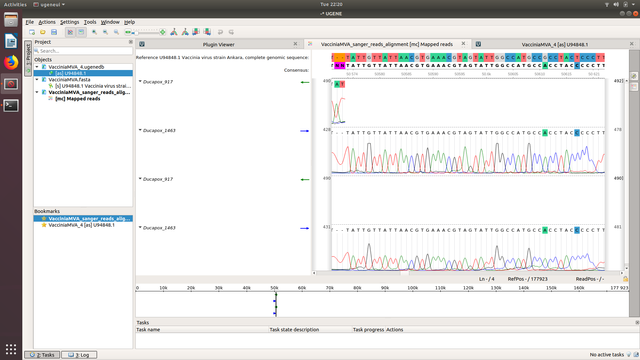This screenshot has width=640, height=360.
Task: Open the Show Applications grid
Action: click(x=11, y=349)
